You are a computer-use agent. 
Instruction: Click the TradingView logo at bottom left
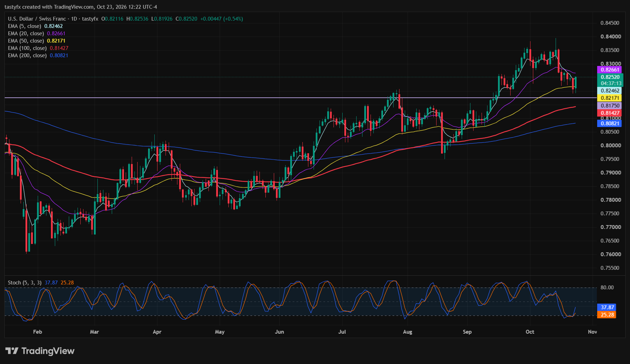pyautogui.click(x=40, y=351)
